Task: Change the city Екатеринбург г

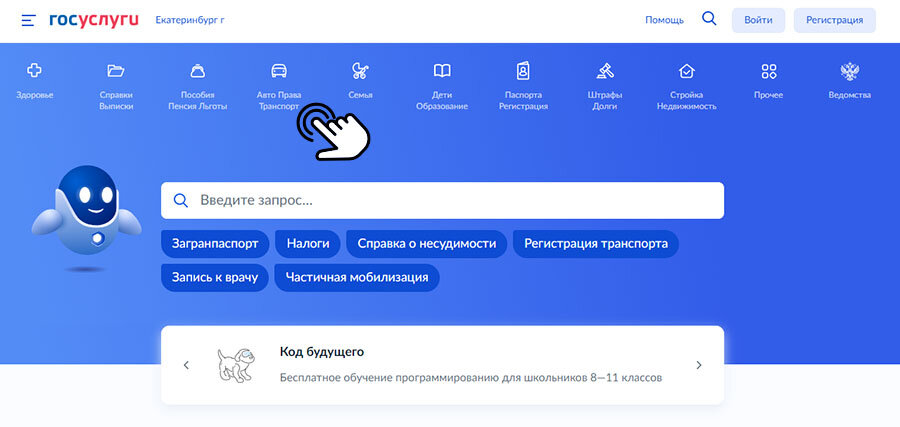Action: click(190, 20)
